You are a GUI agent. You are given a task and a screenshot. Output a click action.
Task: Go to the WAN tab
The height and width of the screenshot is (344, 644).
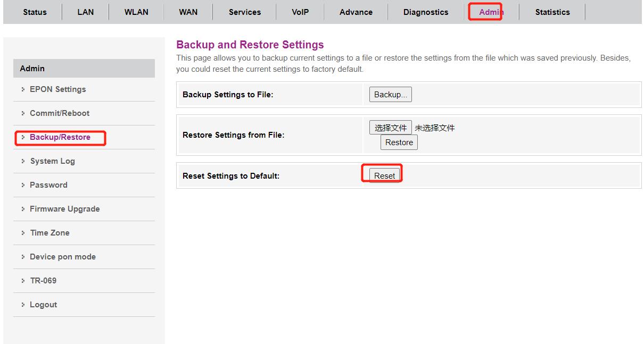(x=188, y=12)
